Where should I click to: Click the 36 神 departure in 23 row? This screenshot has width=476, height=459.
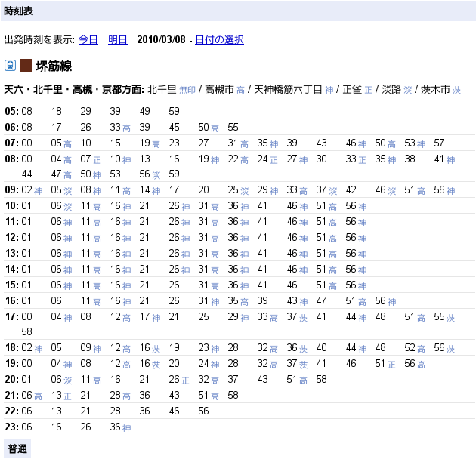(120, 427)
